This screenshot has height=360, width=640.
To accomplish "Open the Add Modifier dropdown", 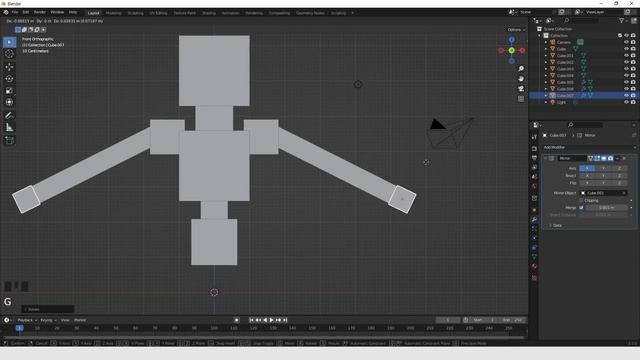I will click(589, 147).
